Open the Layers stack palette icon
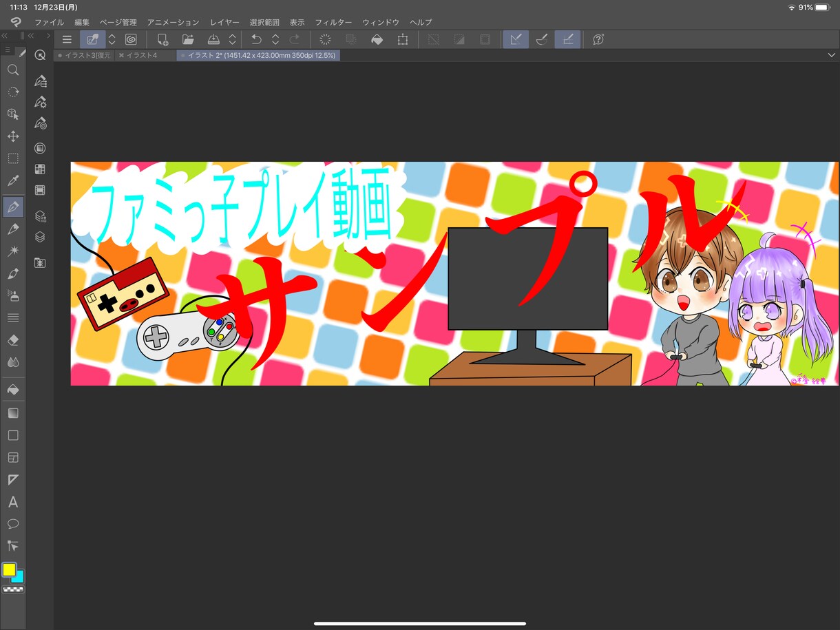 click(40, 237)
